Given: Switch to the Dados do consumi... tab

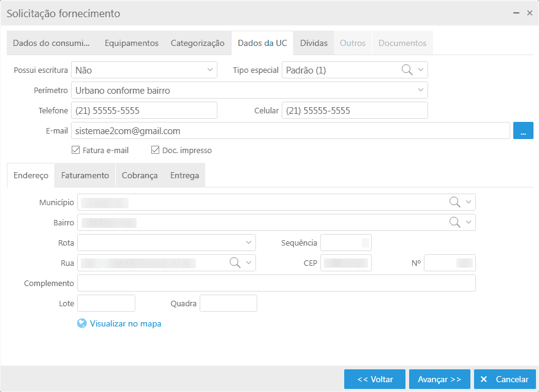Looking at the screenshot, I should (51, 43).
